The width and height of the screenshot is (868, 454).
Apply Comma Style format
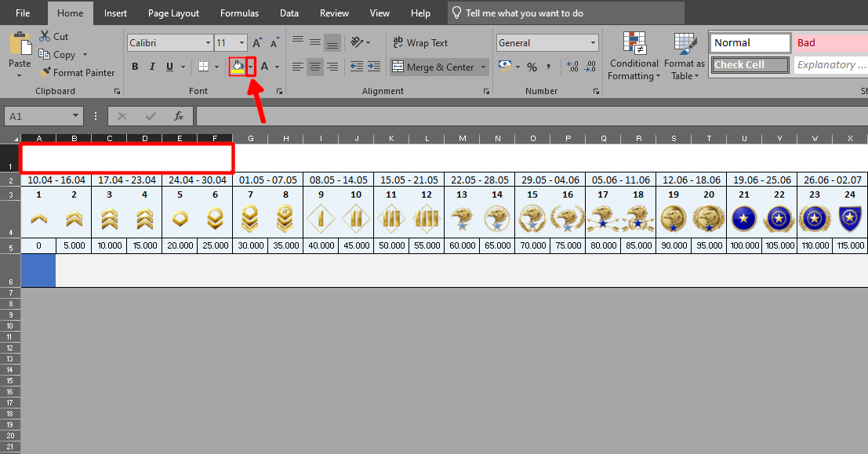coord(549,67)
